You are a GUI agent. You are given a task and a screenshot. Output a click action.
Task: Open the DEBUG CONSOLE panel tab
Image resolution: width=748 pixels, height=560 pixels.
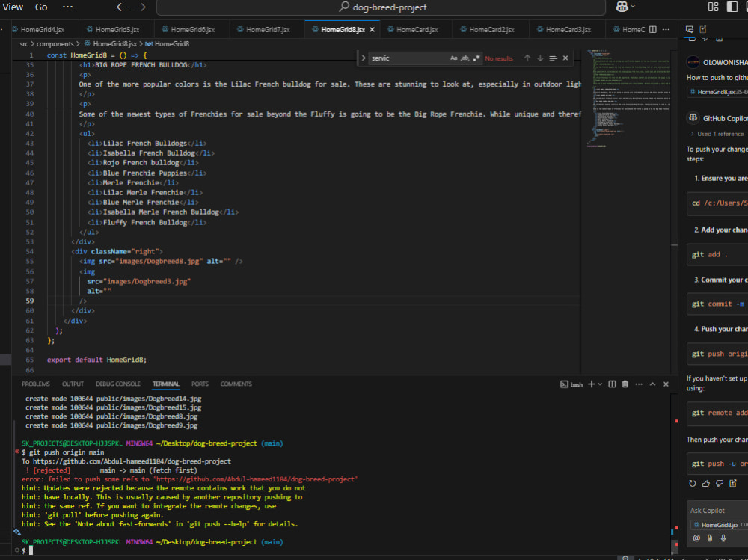[118, 384]
